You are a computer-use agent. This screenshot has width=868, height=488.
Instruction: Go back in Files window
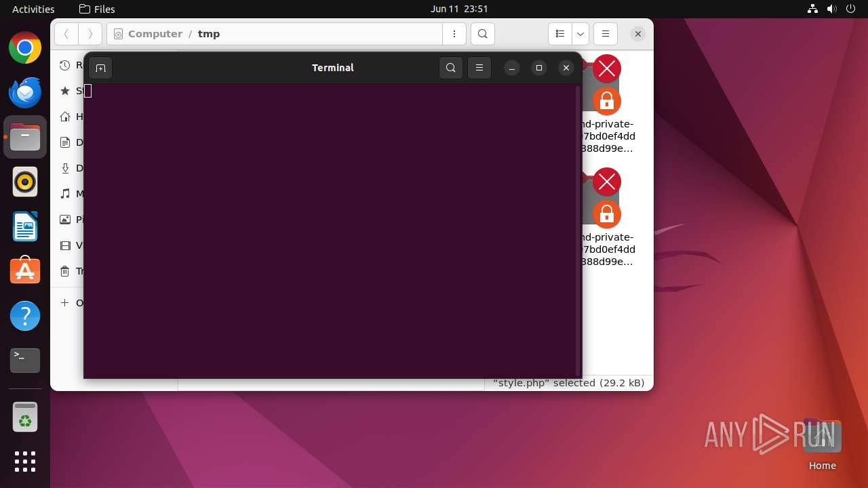pos(66,34)
